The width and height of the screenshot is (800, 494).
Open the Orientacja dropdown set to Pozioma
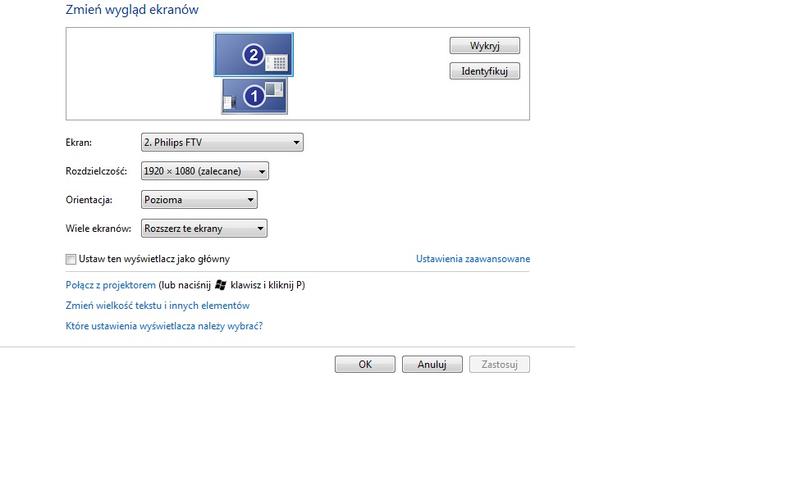coord(199,200)
